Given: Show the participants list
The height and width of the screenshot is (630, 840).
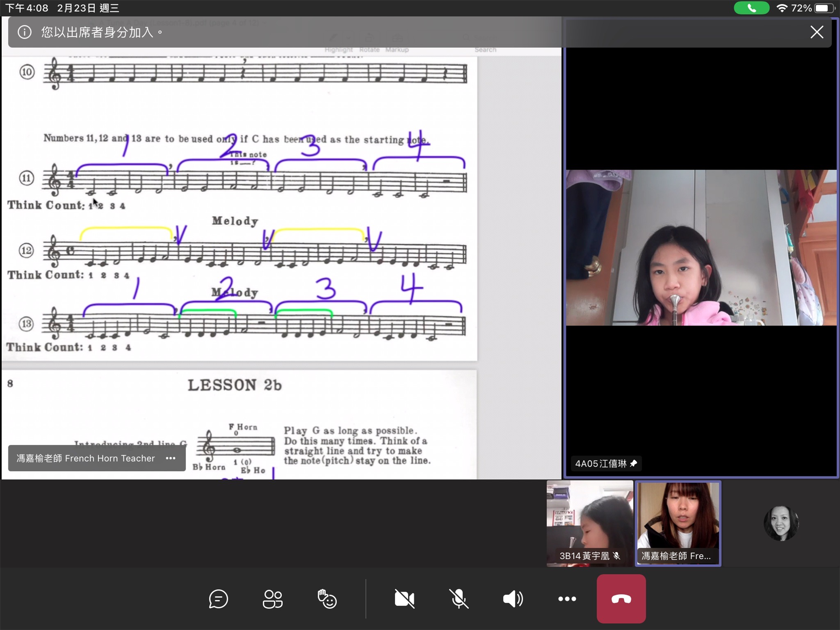Looking at the screenshot, I should [273, 599].
